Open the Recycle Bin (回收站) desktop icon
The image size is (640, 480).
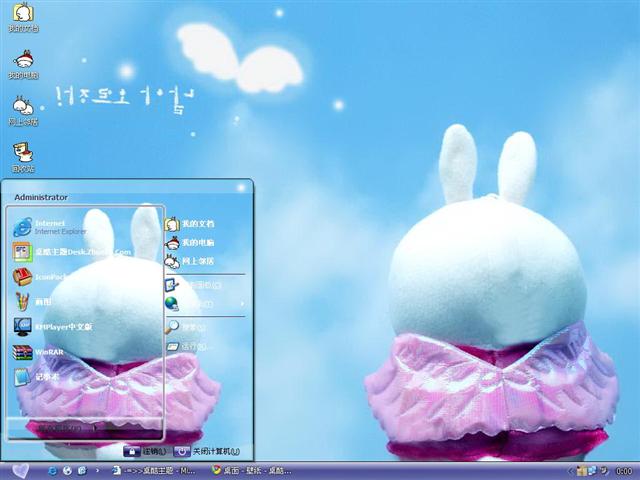tap(23, 152)
